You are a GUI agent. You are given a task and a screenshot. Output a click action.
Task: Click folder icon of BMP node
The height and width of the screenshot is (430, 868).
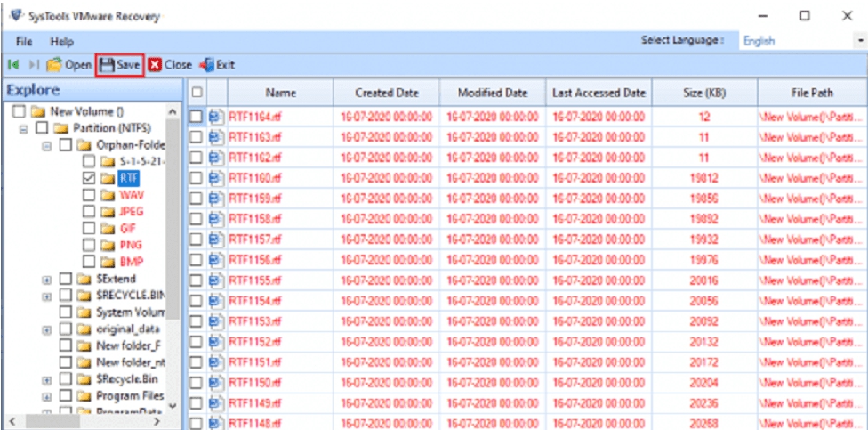[108, 261]
